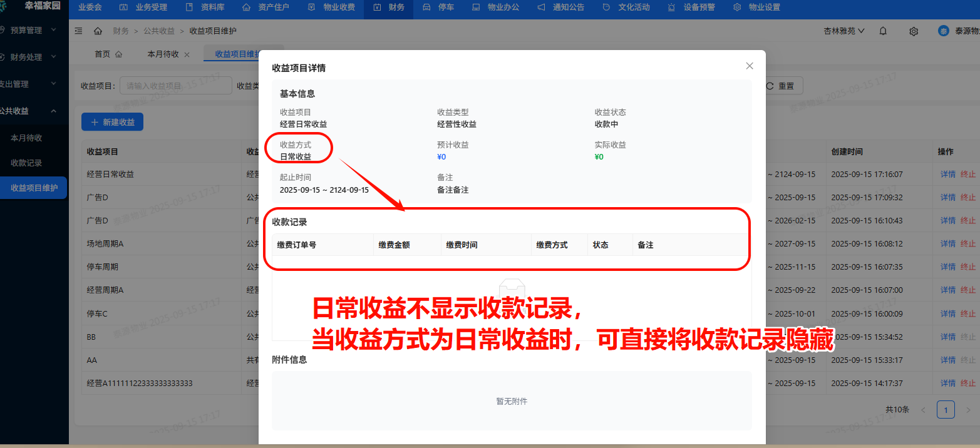
Task: Expand the 杏林雅苑 community dropdown
Action: (x=844, y=31)
